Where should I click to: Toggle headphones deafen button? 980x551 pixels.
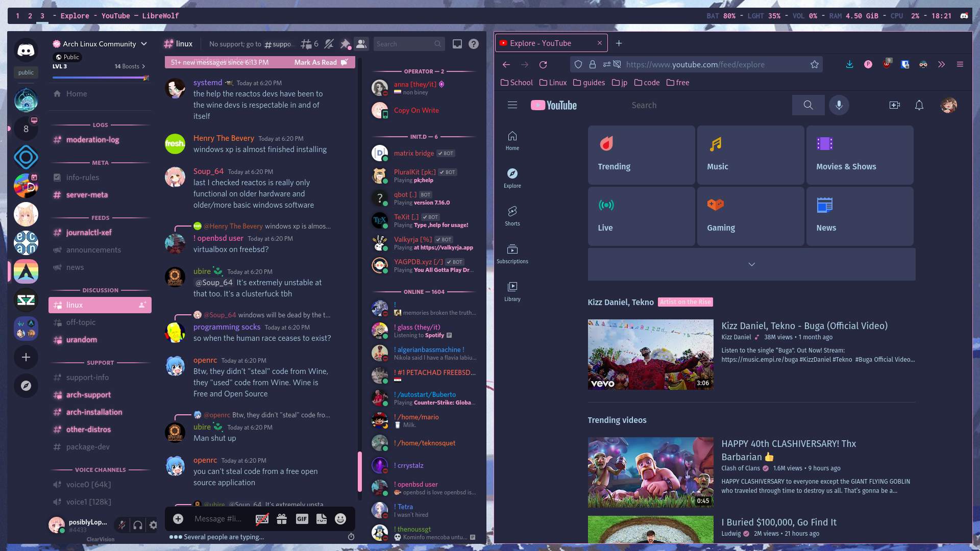(138, 524)
